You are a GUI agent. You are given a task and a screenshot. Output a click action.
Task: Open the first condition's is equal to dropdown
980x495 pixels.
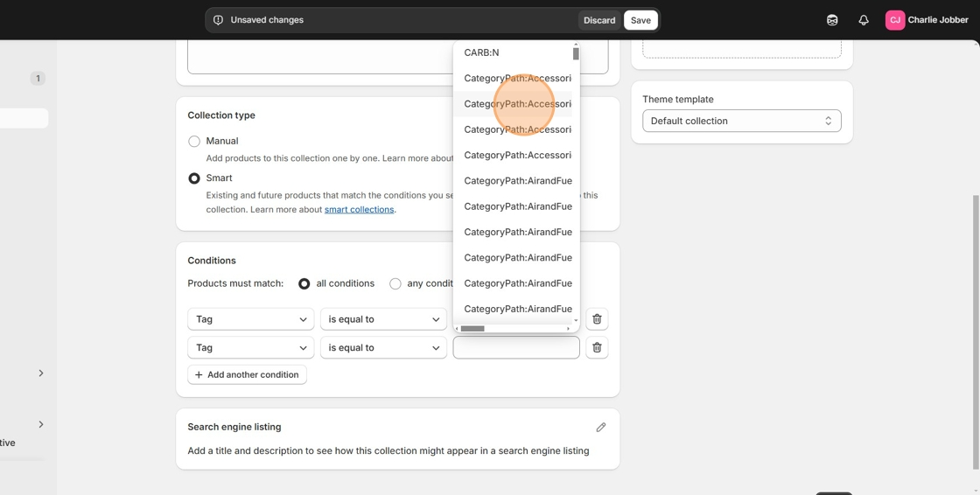coord(383,318)
